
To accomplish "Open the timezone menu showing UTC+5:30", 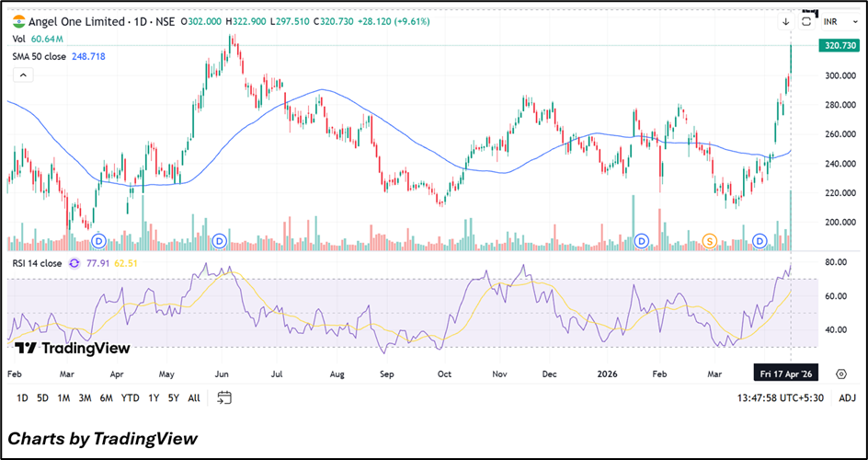I will coord(782,397).
